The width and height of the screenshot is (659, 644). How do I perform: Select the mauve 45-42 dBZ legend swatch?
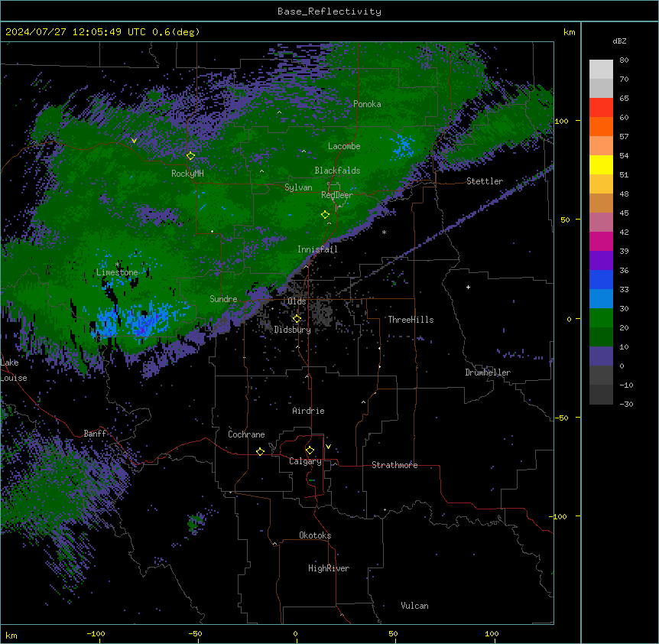(601, 223)
